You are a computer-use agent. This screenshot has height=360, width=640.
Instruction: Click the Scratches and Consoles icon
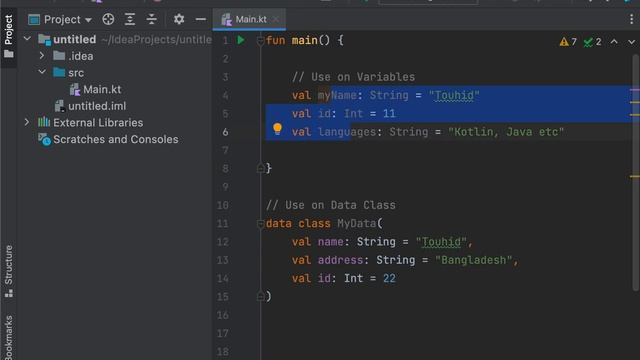click(x=44, y=139)
